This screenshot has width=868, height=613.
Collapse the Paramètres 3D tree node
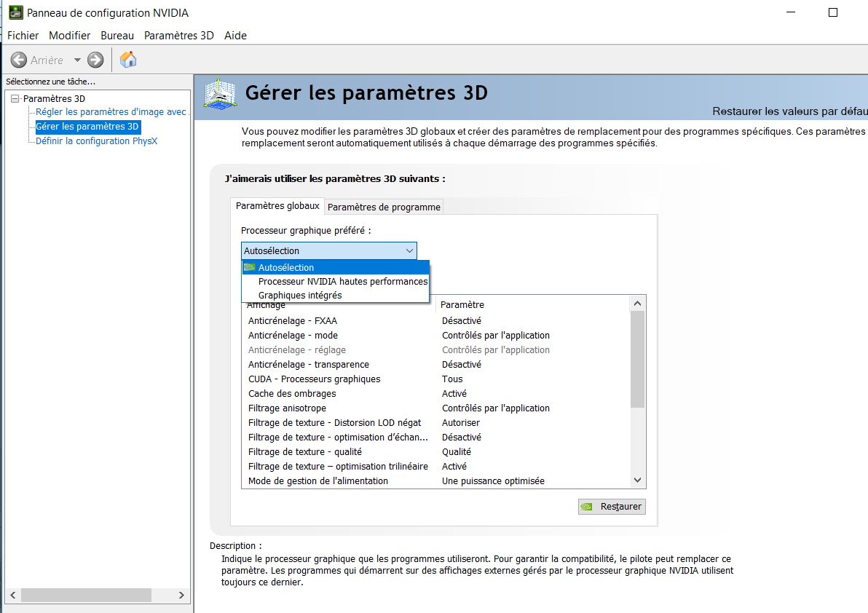[x=15, y=98]
